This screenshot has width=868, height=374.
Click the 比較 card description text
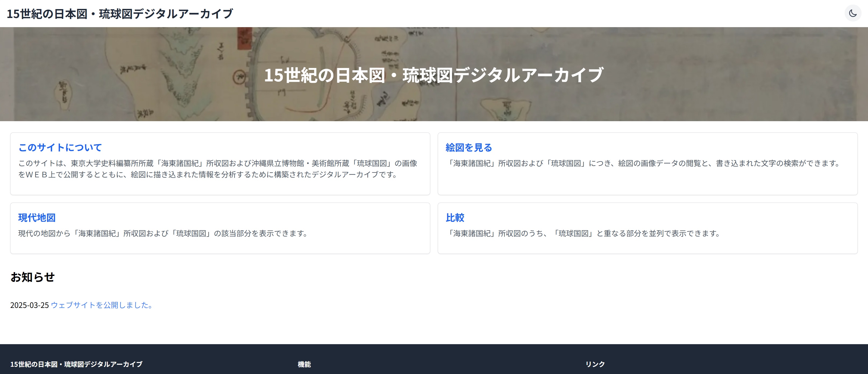(583, 233)
